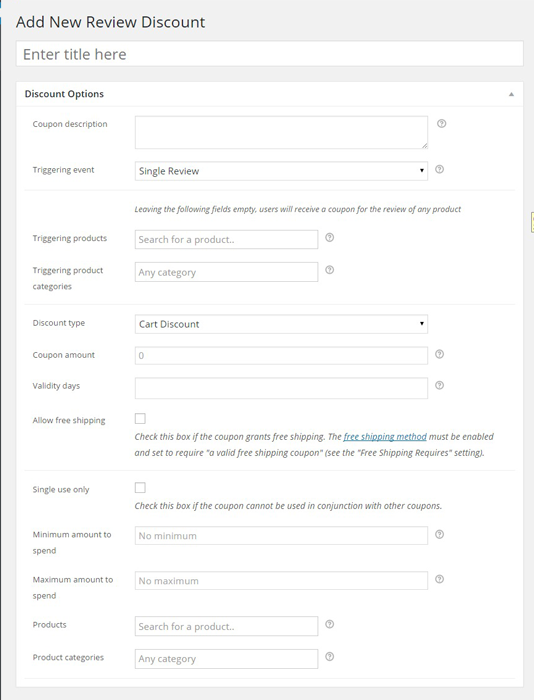This screenshot has width=534, height=700.
Task: Collapse the Discount Options panel
Action: (x=511, y=94)
